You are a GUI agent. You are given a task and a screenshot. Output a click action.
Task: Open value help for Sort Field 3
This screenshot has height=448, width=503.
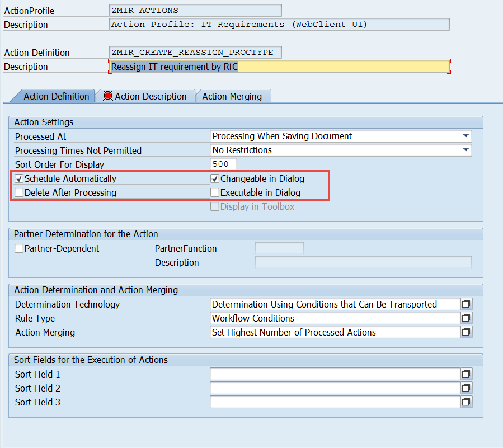tap(466, 402)
